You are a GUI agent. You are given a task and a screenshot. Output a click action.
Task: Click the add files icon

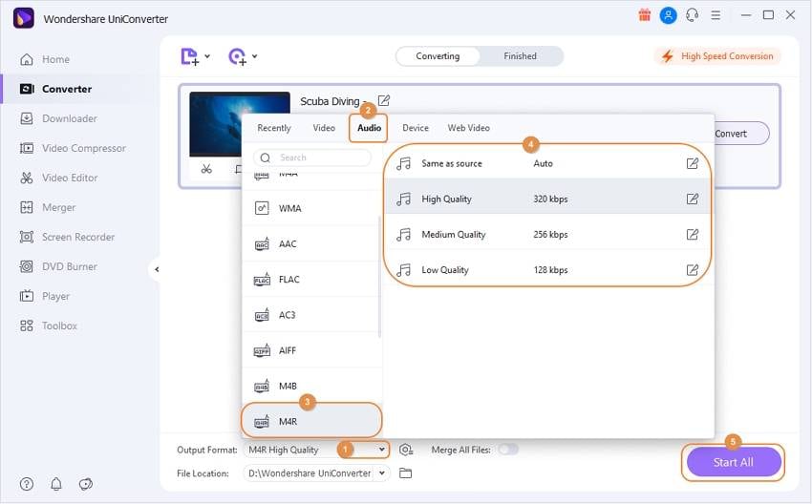tap(189, 56)
